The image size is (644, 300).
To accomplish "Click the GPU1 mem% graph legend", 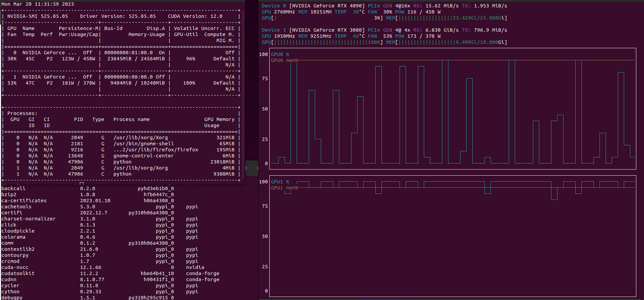I will coord(284,188).
